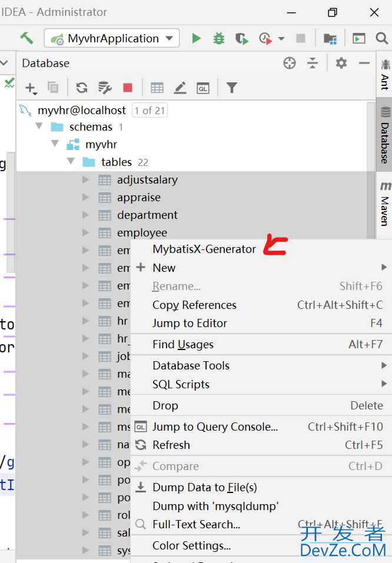Open the table editor grid icon
392x563 pixels.
click(157, 88)
